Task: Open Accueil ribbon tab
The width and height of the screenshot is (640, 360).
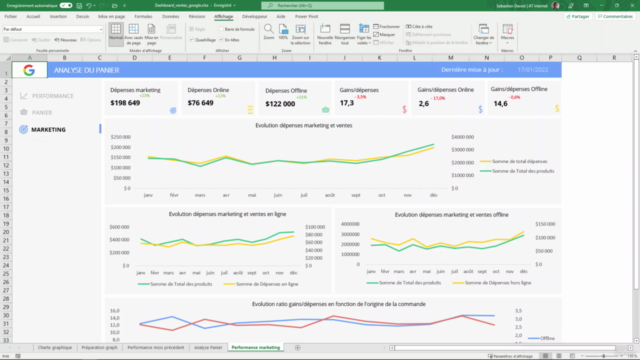Action: click(33, 16)
